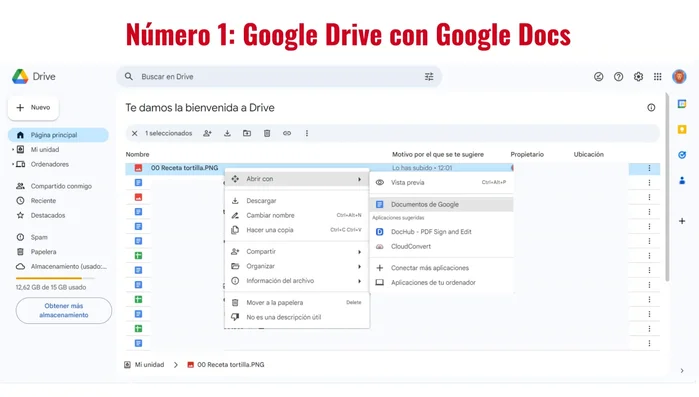Viewport: 699px width, 397px height.
Task: Open Google Calendar side panel icon
Action: point(682,104)
